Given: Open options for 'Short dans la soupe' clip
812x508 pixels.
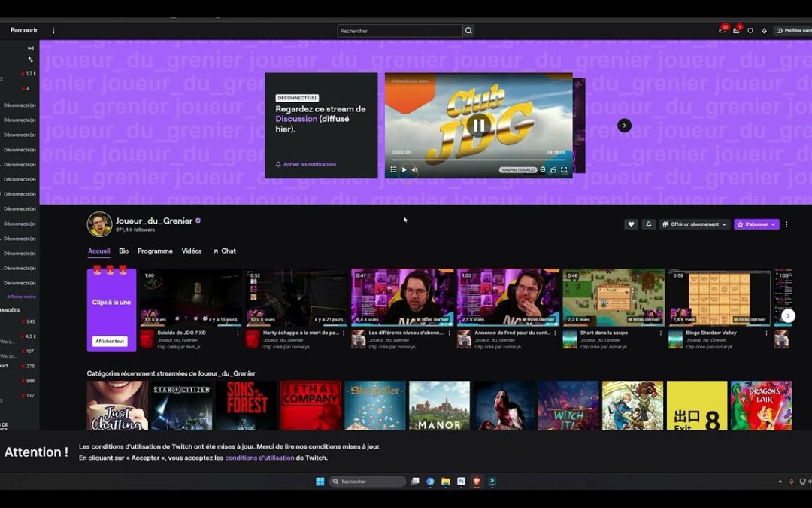Looking at the screenshot, I should pos(661,333).
